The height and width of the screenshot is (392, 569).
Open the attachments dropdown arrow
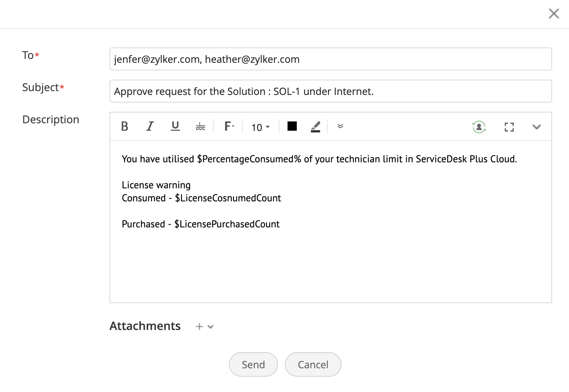coord(211,327)
